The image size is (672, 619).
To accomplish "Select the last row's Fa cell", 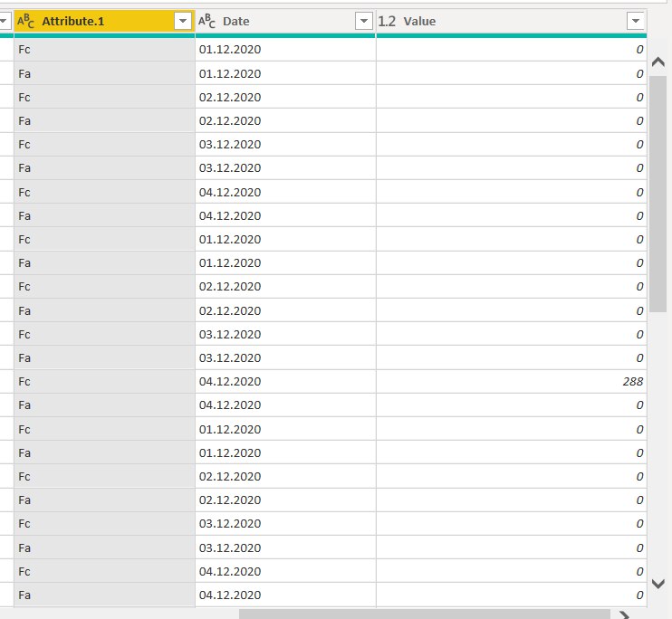I will click(x=104, y=595).
